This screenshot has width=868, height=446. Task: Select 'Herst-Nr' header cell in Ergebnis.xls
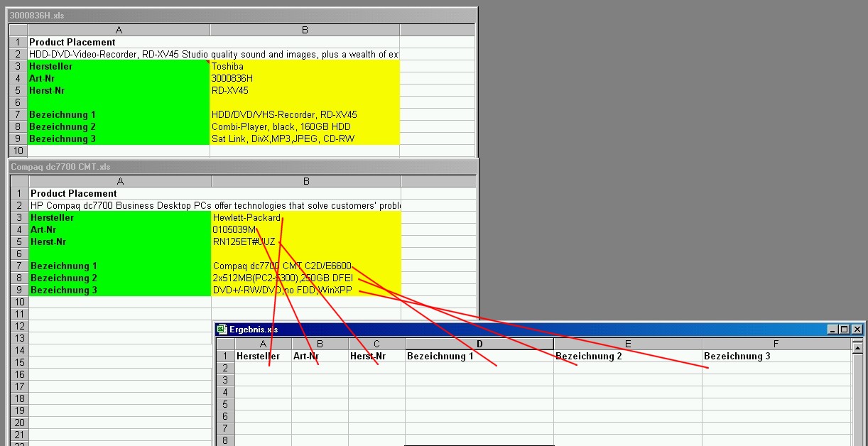pos(376,357)
